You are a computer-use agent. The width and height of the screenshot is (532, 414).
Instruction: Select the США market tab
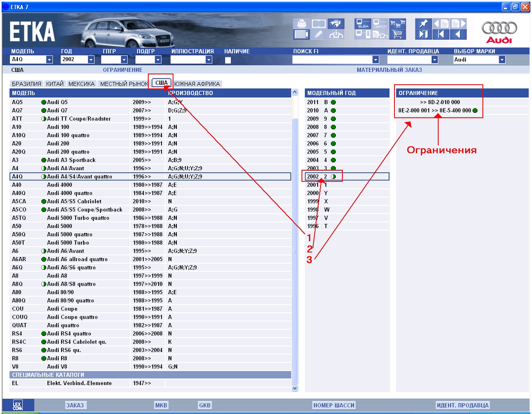pos(161,83)
